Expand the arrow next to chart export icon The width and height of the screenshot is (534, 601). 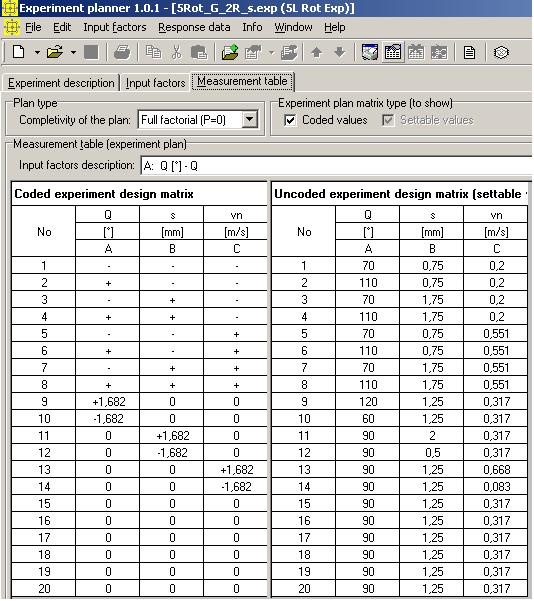pyautogui.click(x=271, y=52)
